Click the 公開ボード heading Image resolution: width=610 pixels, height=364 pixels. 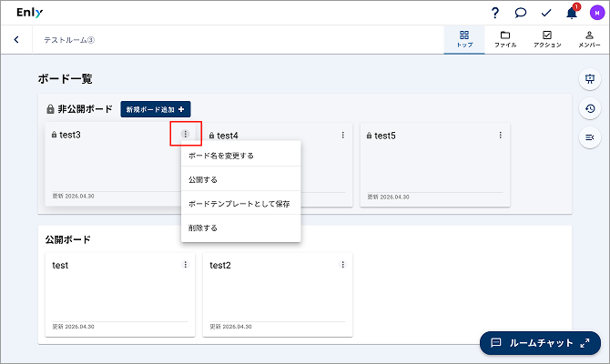point(67,239)
